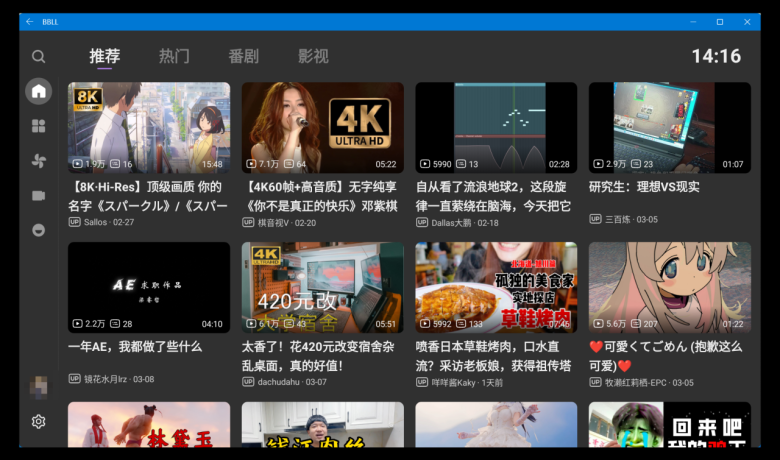
Task: Open the 420元改 dorm makeover thumbnail
Action: [x=322, y=287]
